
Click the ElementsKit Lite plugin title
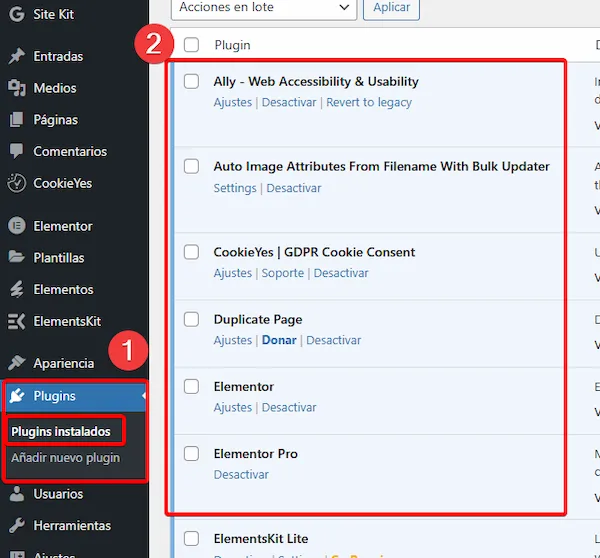[x=261, y=538]
